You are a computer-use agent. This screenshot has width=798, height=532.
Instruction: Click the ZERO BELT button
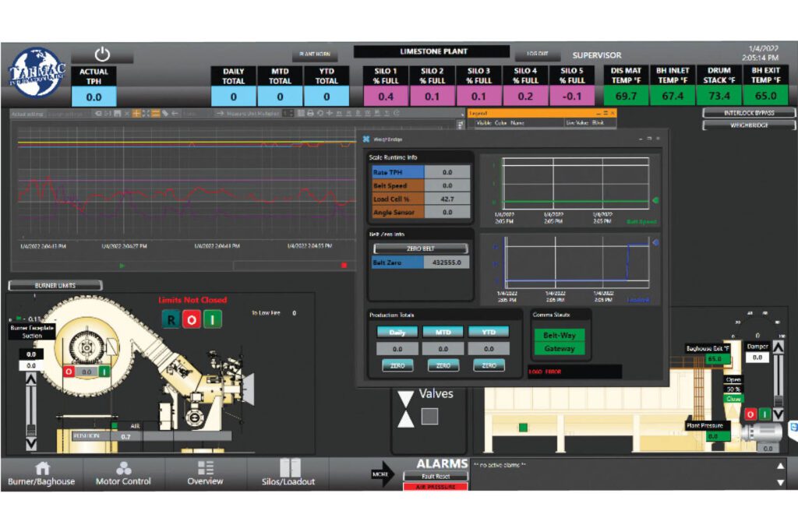pyautogui.click(x=420, y=248)
